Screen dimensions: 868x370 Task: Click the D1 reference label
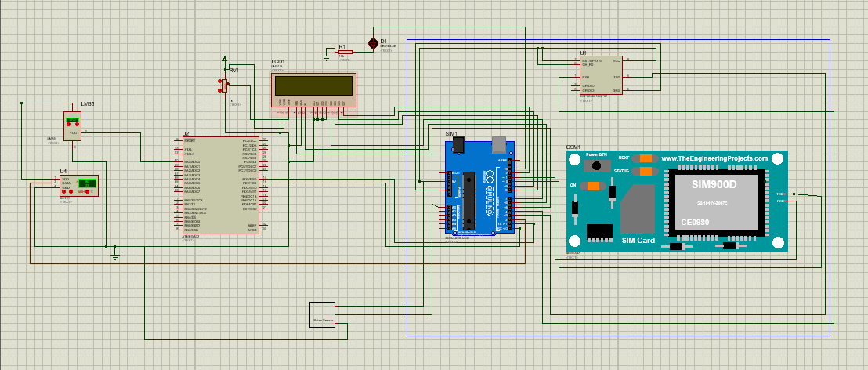(x=384, y=42)
